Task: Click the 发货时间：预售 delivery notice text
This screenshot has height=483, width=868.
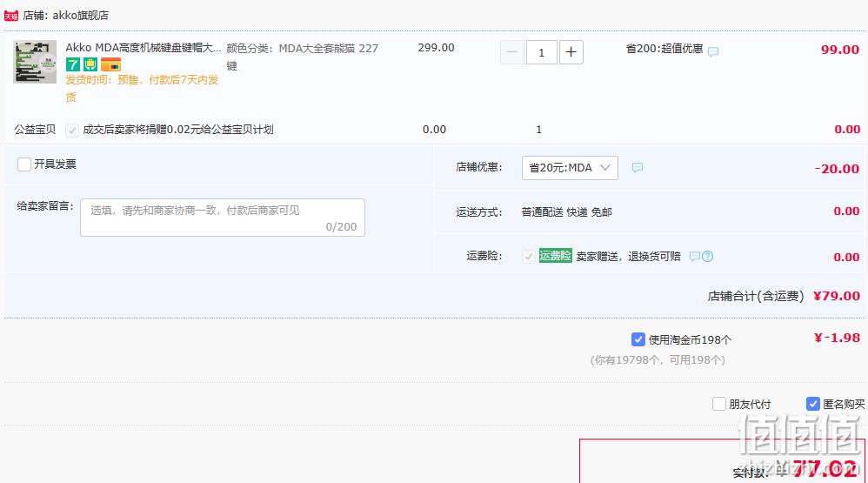Action: click(x=143, y=89)
